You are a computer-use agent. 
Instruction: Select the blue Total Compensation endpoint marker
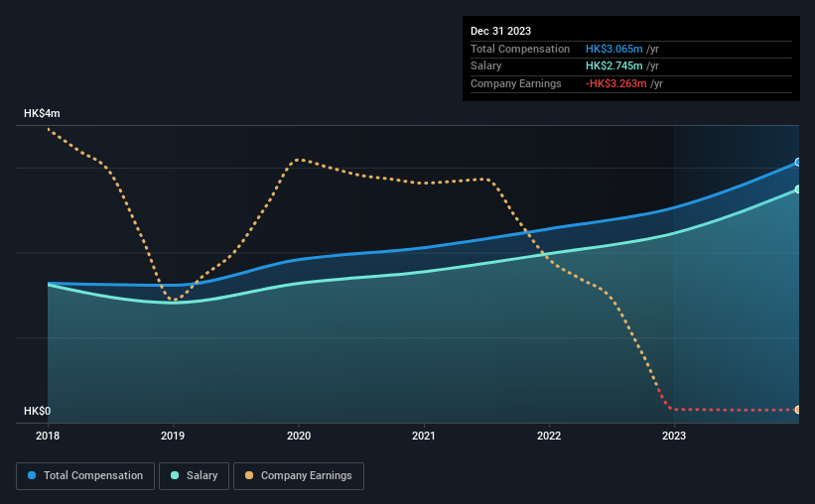797,163
